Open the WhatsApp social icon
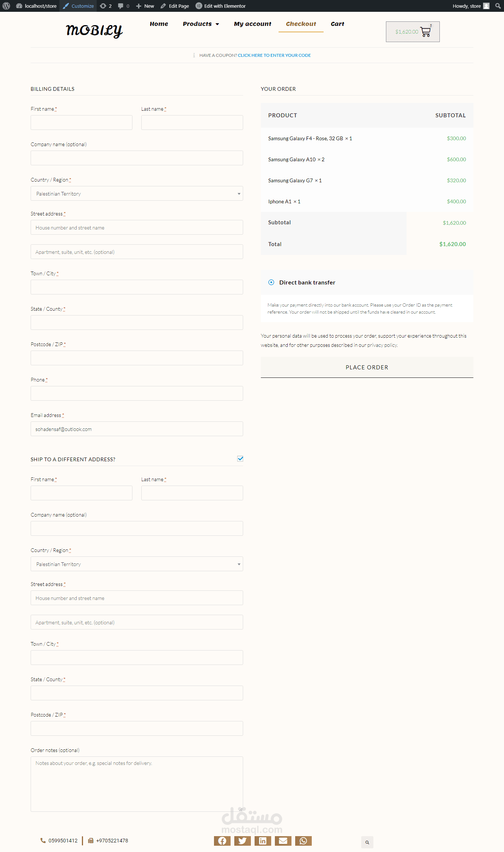 (303, 841)
